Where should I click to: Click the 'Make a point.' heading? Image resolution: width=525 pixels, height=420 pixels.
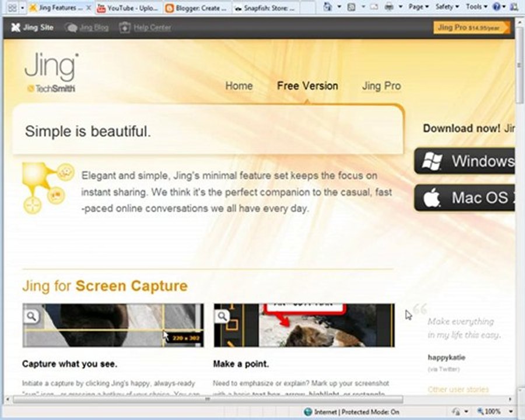241,364
